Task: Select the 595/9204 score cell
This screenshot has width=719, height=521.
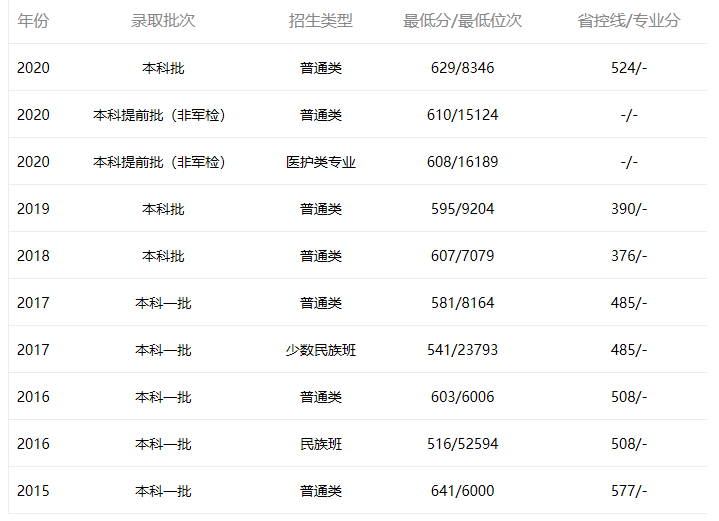Action: tap(461, 209)
